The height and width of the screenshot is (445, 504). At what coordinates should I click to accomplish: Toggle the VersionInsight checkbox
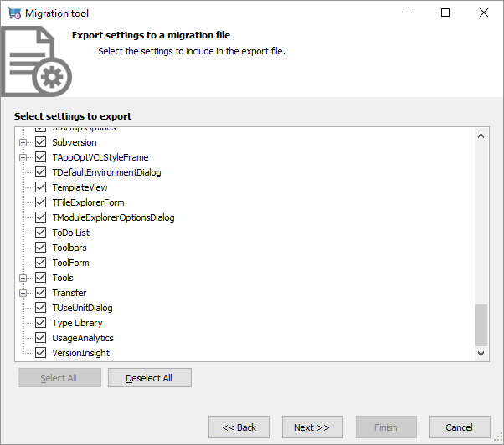40,353
